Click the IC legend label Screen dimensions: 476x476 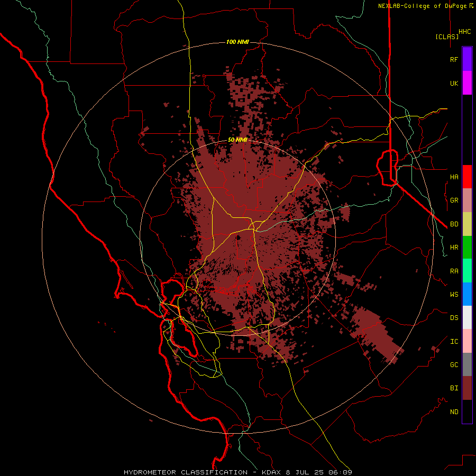454,342
